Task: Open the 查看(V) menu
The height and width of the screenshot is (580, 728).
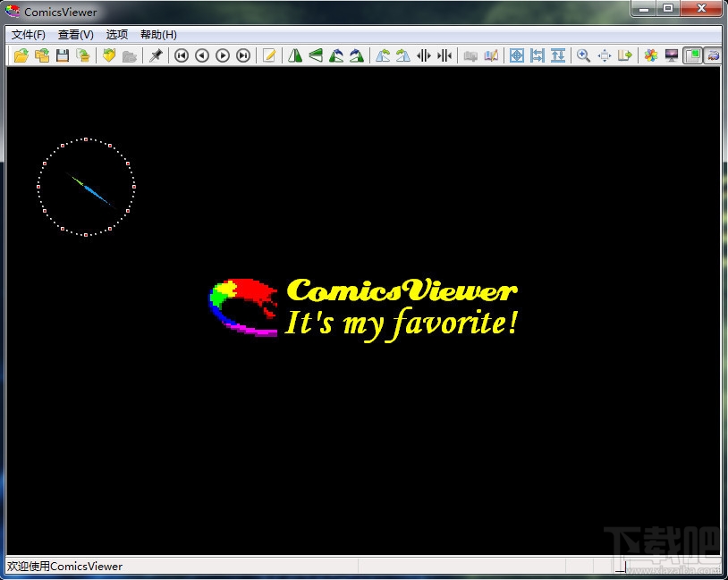Action: [76, 35]
